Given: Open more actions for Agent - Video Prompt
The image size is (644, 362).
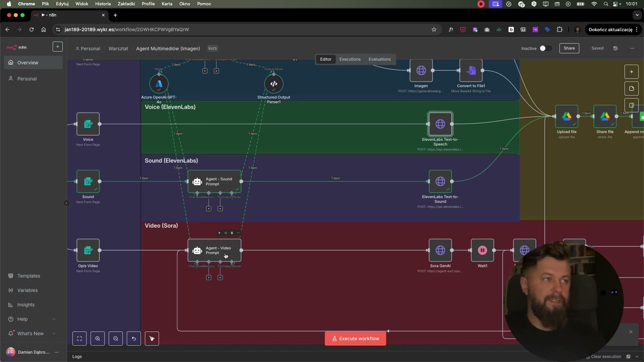Looking at the screenshot, I should [237, 233].
